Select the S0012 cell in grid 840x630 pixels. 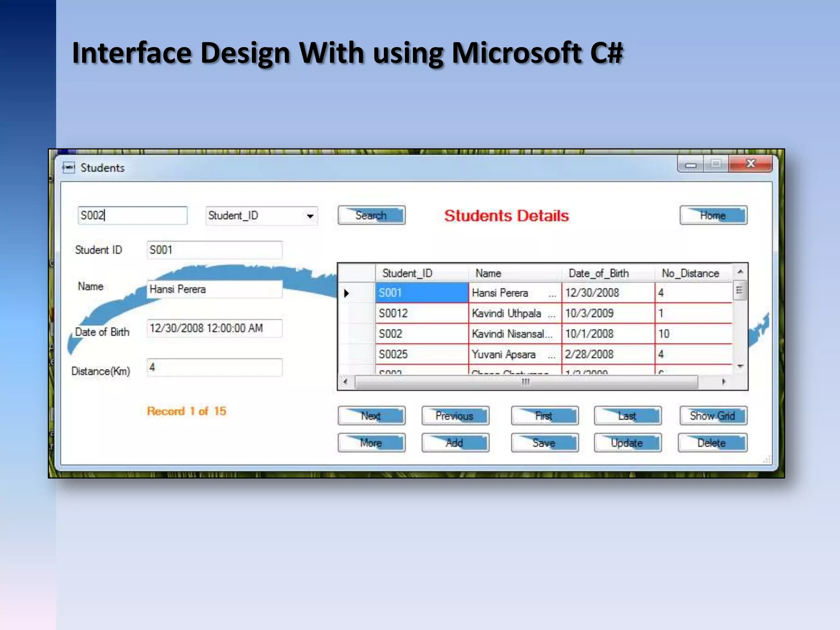coord(422,313)
